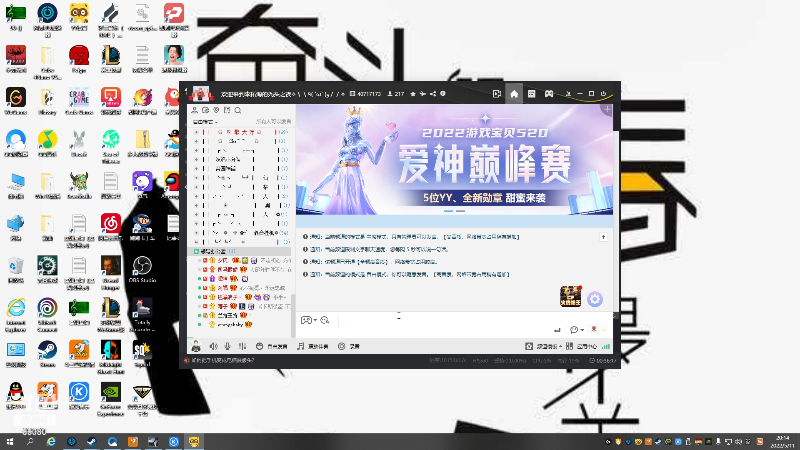
Task: Click the share icon in YY title bar
Action: click(433, 94)
